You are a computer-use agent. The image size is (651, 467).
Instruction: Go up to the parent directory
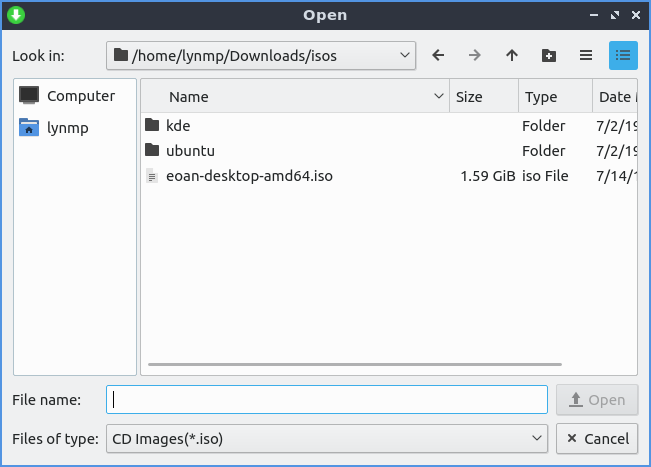click(x=512, y=56)
